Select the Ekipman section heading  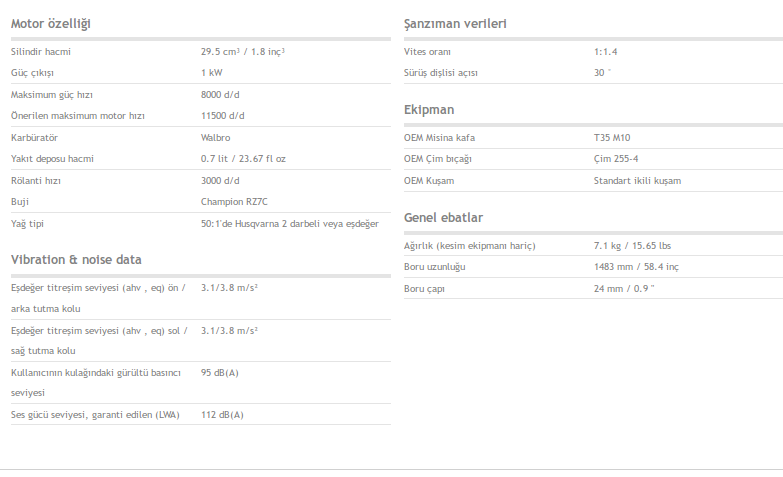(x=430, y=109)
